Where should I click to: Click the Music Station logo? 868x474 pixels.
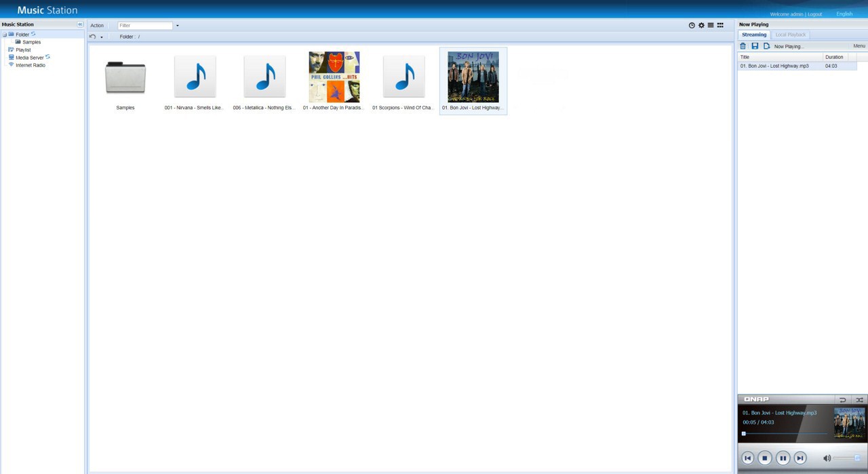click(x=47, y=10)
